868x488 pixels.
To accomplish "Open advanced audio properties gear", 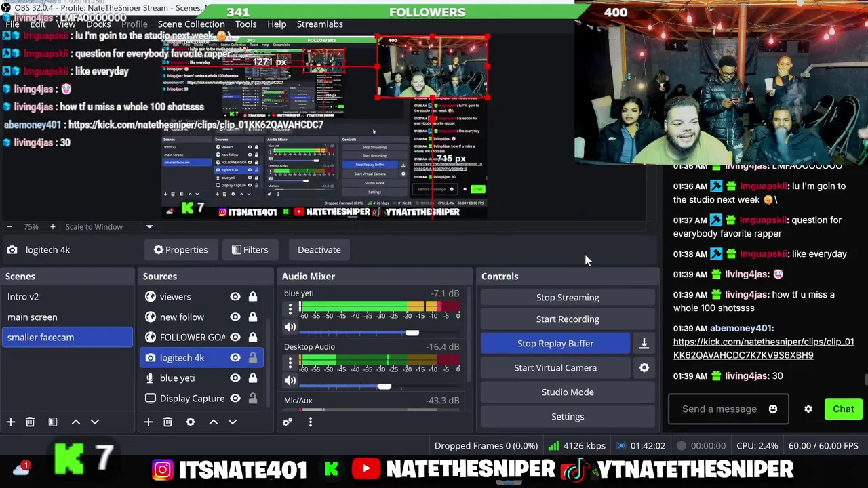I will coord(288,422).
